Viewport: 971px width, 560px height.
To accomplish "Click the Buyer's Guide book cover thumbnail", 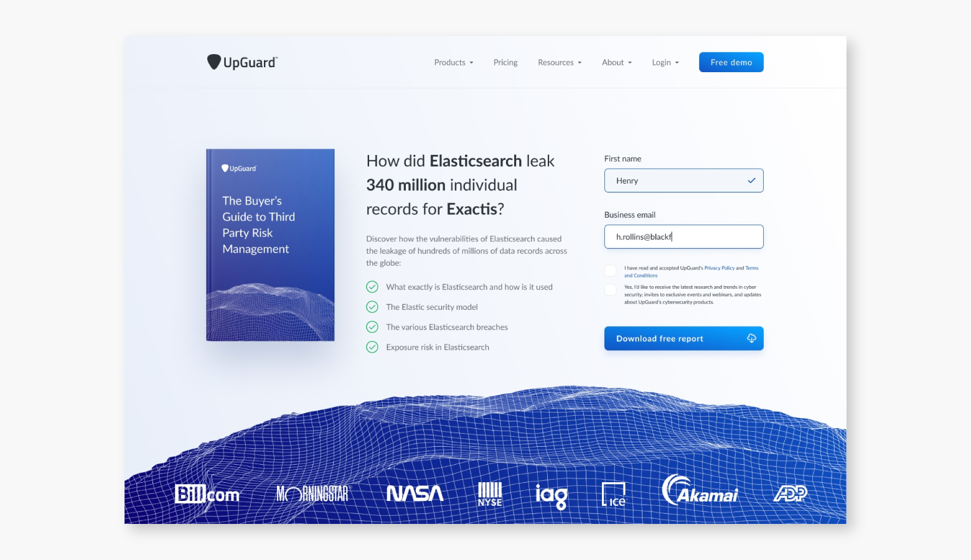I will 270,245.
